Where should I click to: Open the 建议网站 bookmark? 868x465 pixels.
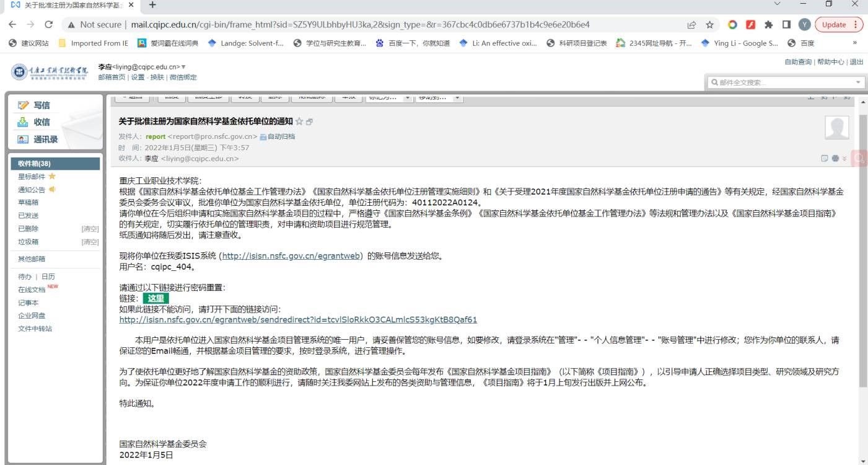click(28, 43)
